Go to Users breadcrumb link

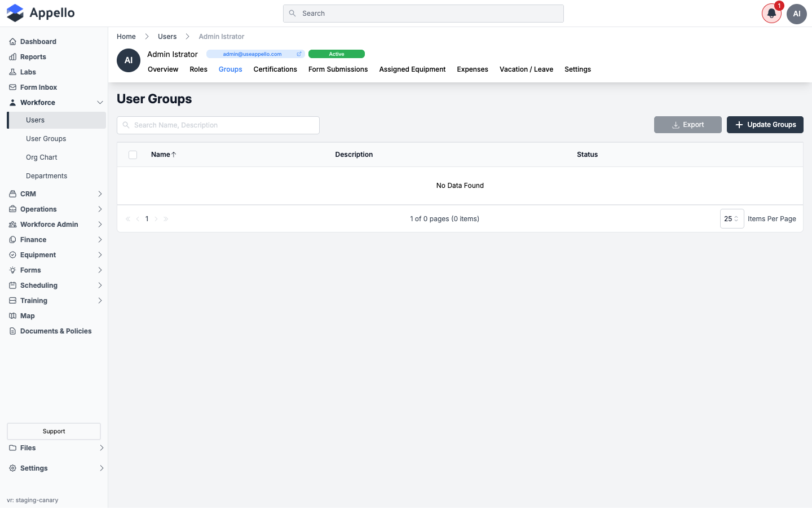point(167,37)
